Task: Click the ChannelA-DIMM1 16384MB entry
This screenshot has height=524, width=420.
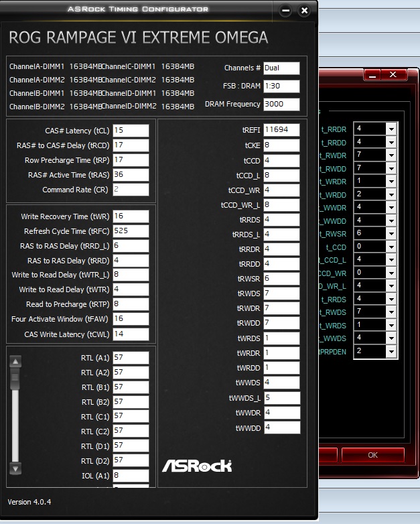Action: 56,66
